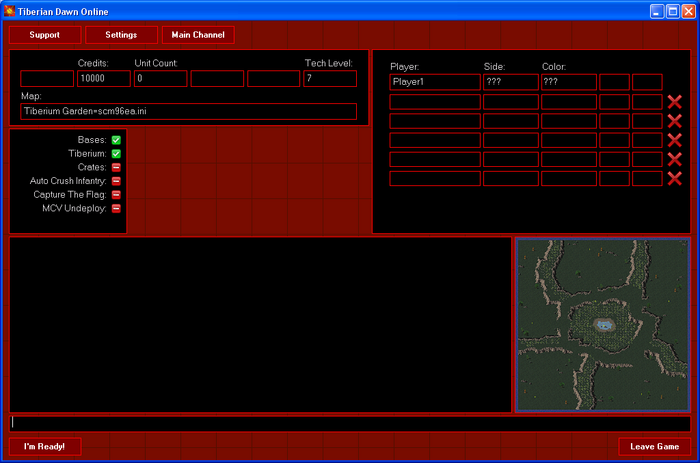The image size is (700, 463).
Task: Click the empty field left of Tech Level
Action: click(x=273, y=79)
